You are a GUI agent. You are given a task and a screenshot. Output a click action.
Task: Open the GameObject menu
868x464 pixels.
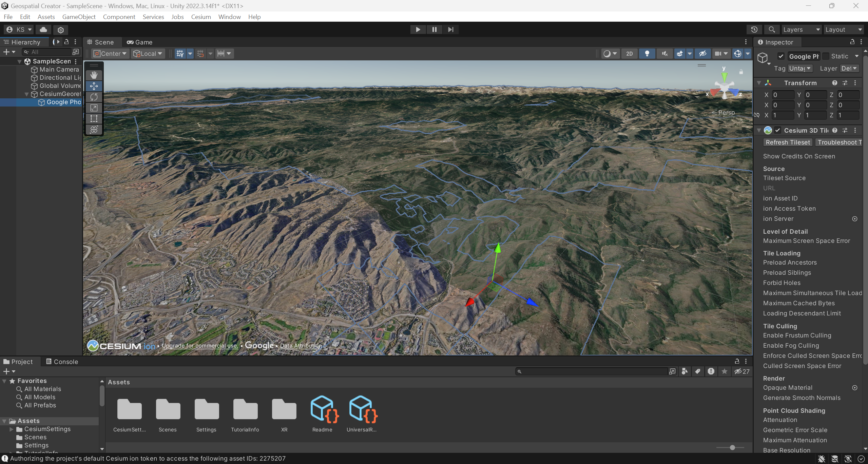click(79, 17)
